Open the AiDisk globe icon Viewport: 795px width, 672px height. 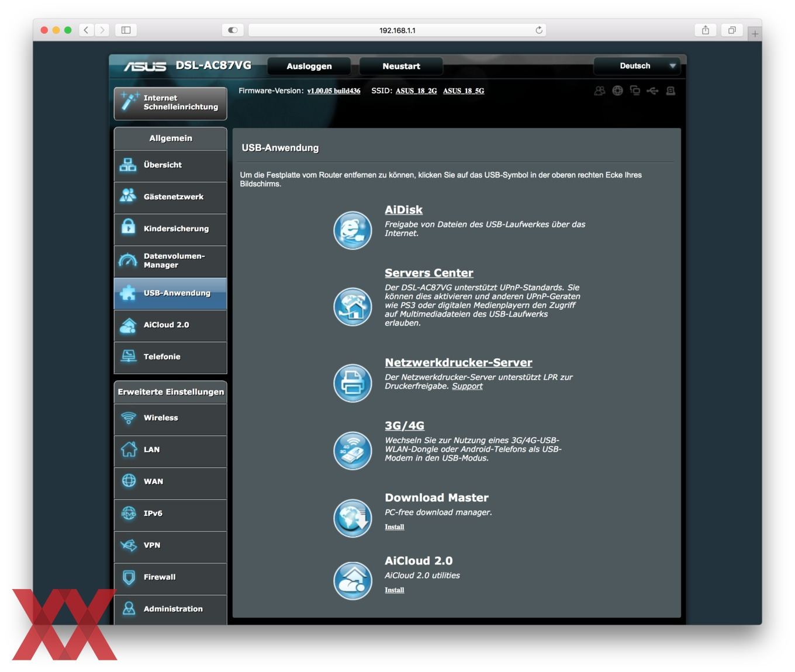pos(352,230)
